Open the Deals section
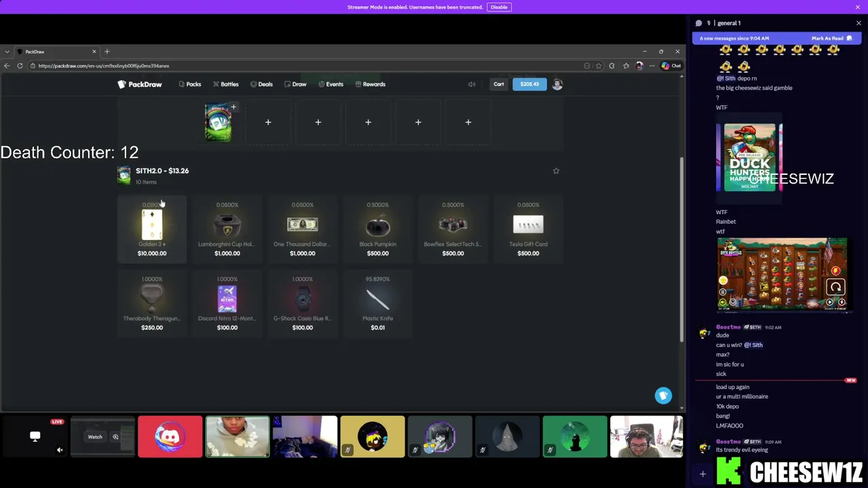 click(x=261, y=84)
